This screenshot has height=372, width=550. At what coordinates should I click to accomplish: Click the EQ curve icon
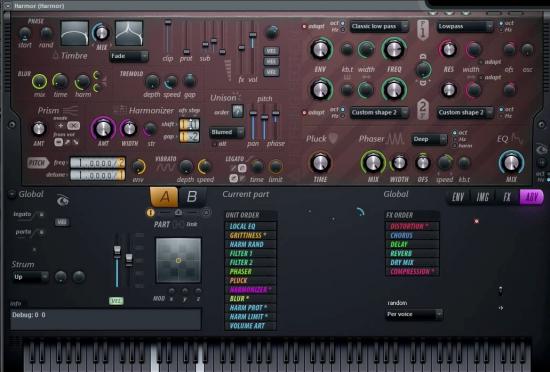(x=517, y=138)
